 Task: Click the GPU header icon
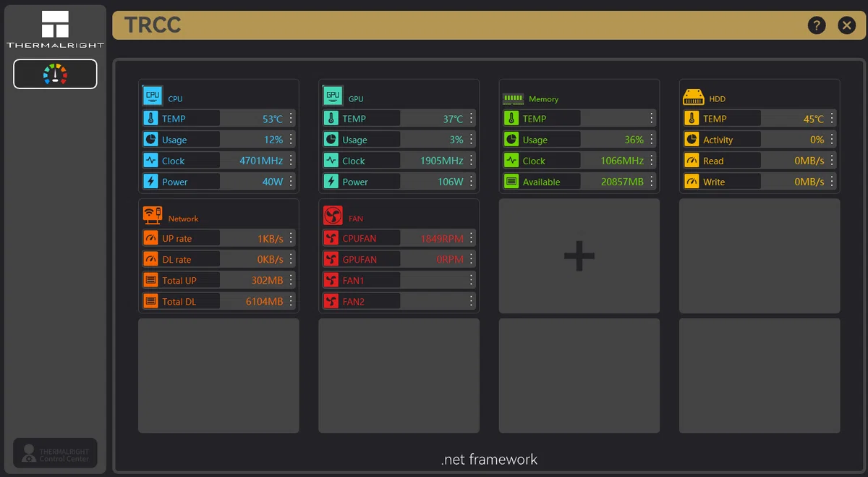pos(333,96)
